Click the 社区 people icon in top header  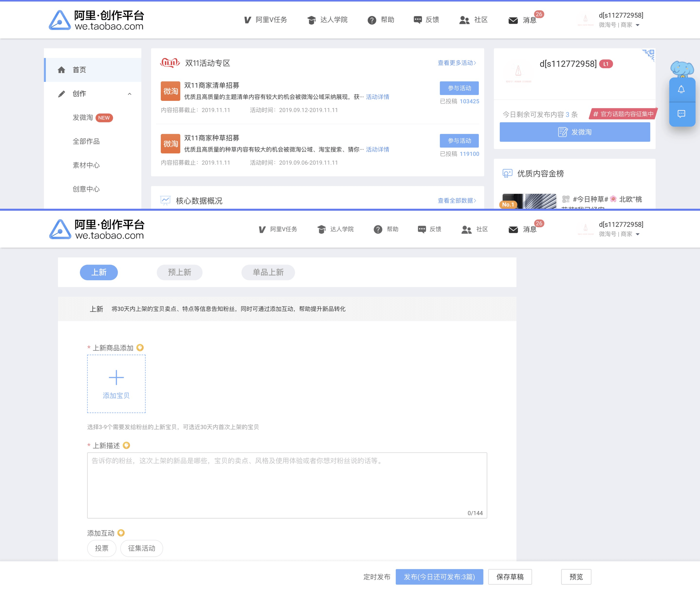464,20
